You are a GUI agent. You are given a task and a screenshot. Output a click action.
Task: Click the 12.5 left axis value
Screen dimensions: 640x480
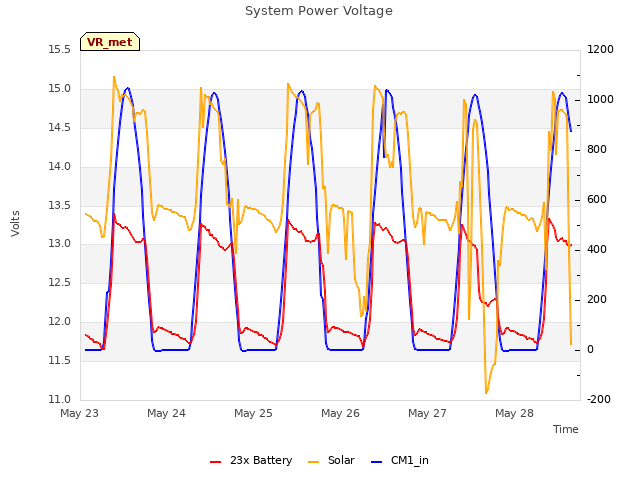60,282
